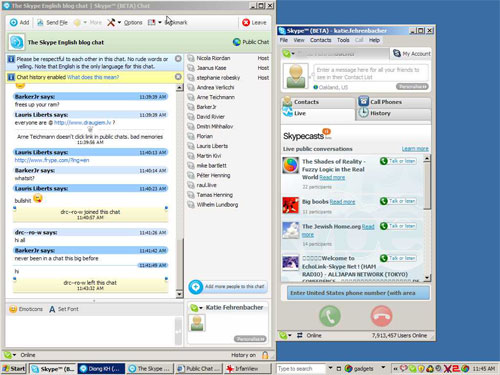Click the Windows Start button
This screenshot has height=375, width=500.
pyautogui.click(x=14, y=368)
